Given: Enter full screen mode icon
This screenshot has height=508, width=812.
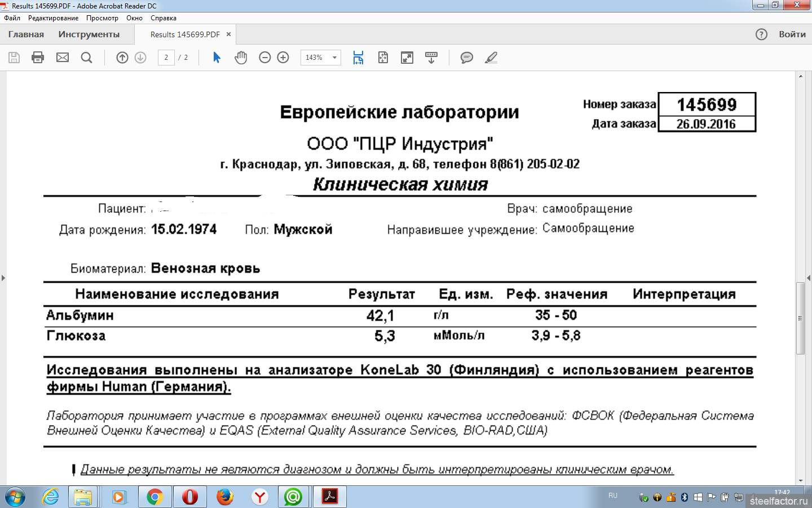Looking at the screenshot, I should [407, 58].
